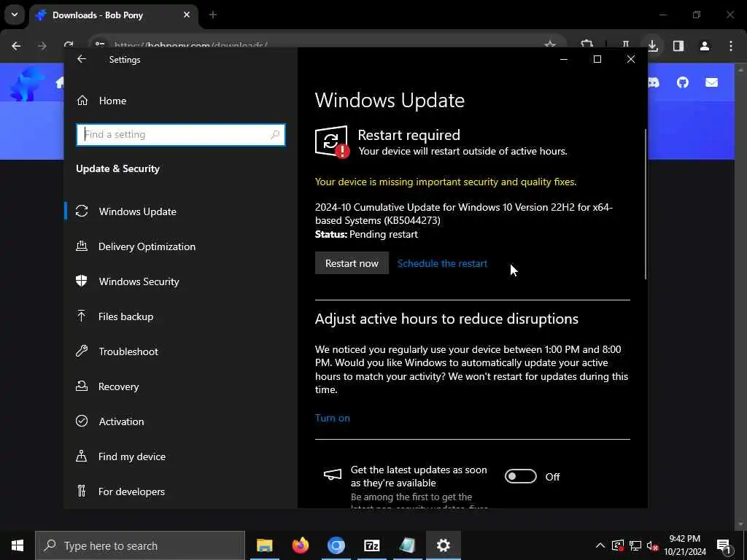The height and width of the screenshot is (560, 747).
Task: Click Schedule the restart link
Action: click(442, 263)
